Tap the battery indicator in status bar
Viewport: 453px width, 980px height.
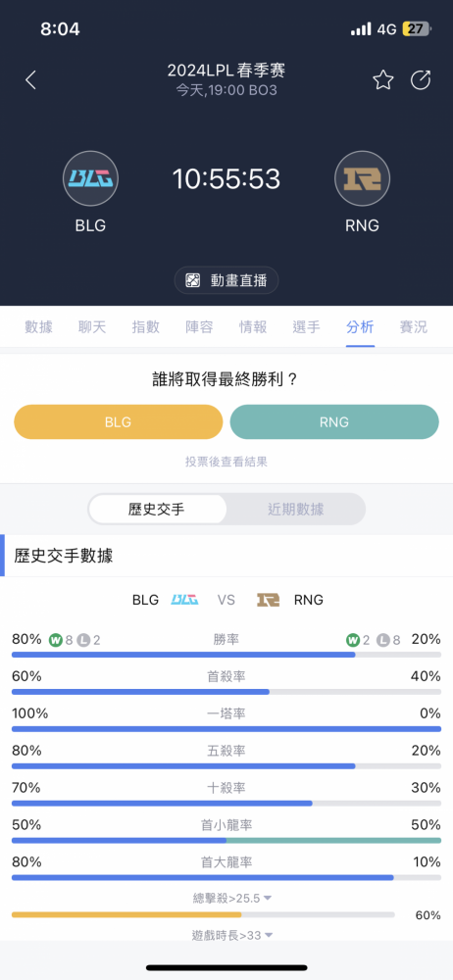416,28
